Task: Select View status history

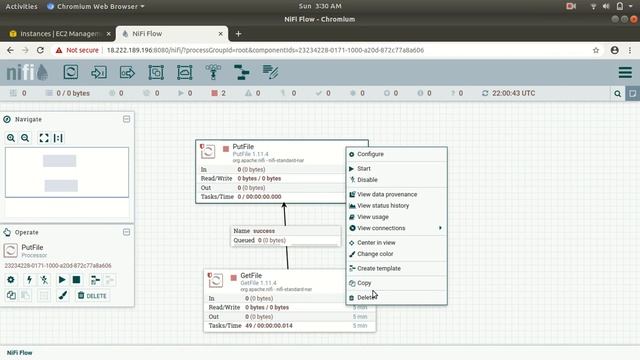Action: [x=396, y=206]
